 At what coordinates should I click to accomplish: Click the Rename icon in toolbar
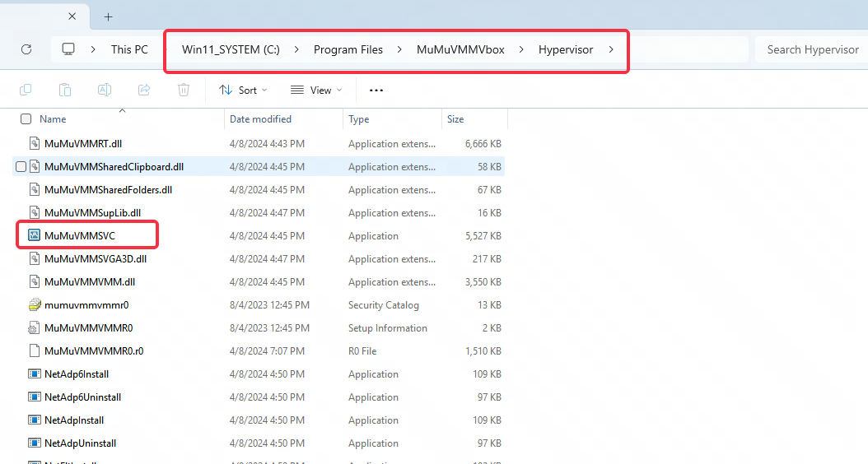(x=105, y=90)
